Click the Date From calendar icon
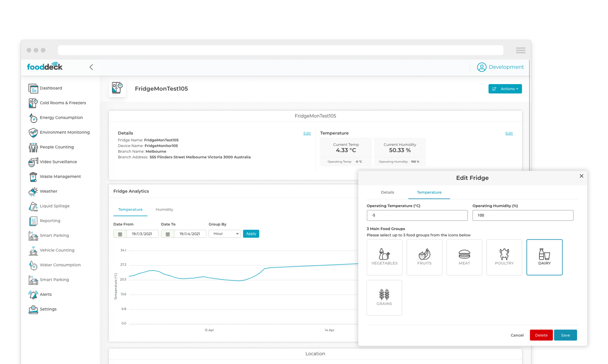This screenshot has height=364, width=608. pos(120,234)
